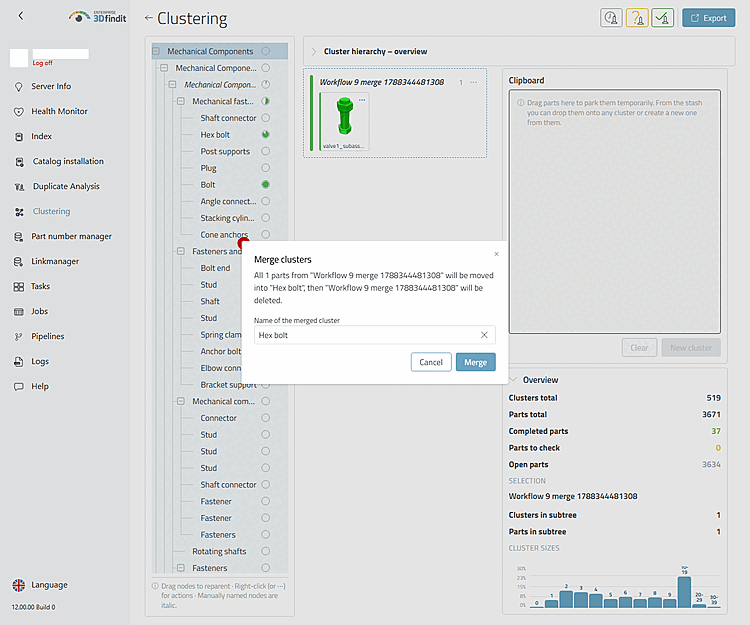The height and width of the screenshot is (625, 750).
Task: Click the open-parts clock filter icon
Action: click(611, 18)
